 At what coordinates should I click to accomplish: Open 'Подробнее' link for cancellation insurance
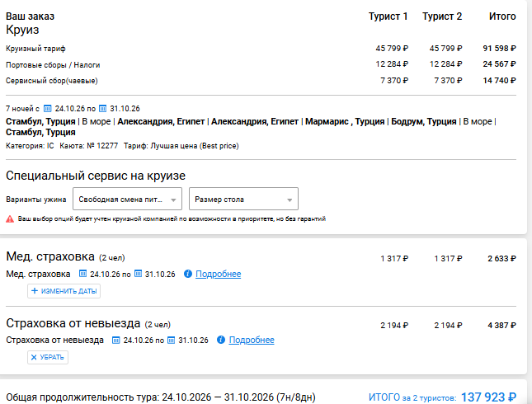[x=252, y=340]
